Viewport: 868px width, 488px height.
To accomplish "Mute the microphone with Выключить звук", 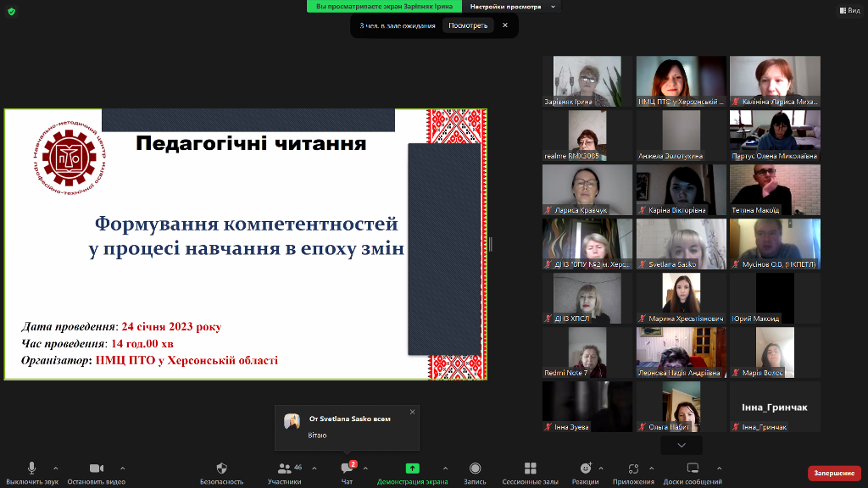I will click(x=31, y=469).
